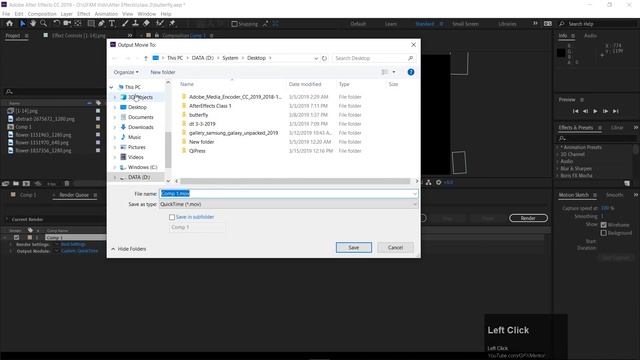Jump to first frame in Preview panel
Screen dimensions: 640x360
coord(575,111)
